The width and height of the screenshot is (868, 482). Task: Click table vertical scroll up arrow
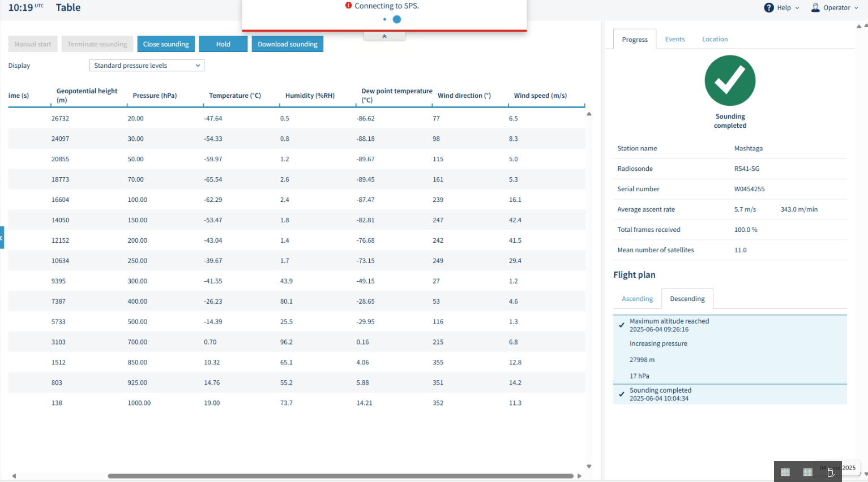(589, 114)
